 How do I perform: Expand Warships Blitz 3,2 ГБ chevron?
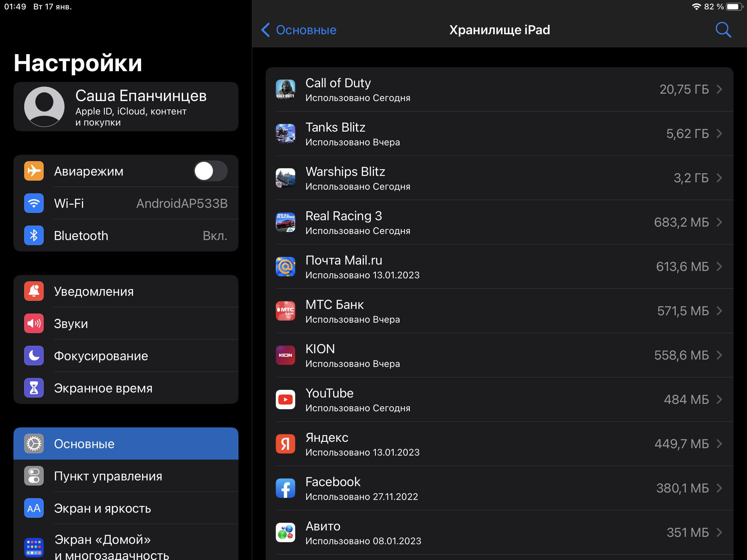(x=719, y=178)
